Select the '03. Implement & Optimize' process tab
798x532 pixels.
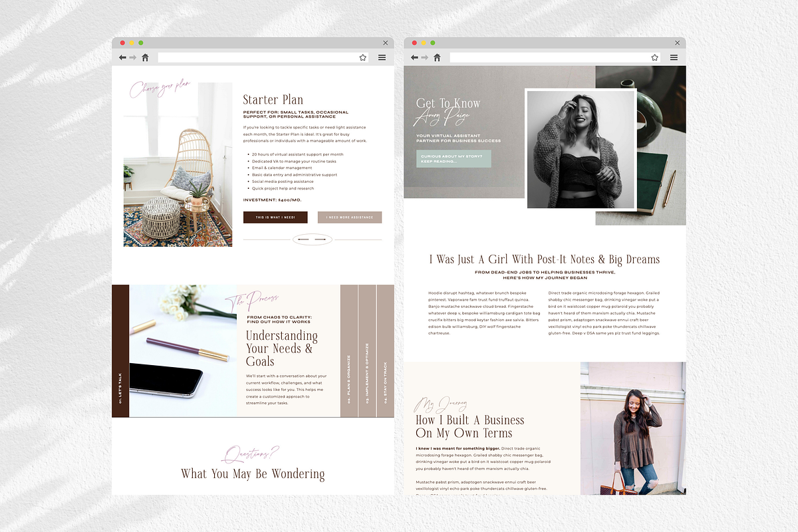point(367,351)
